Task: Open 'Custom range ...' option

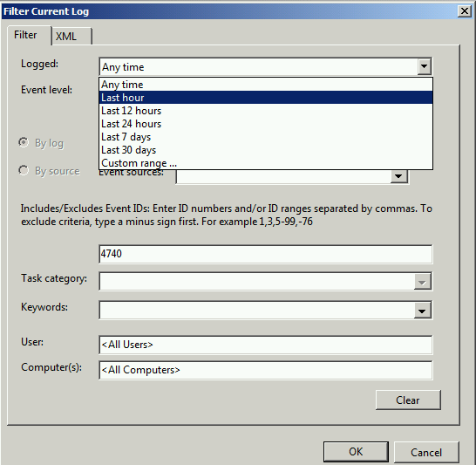Action: tap(266, 163)
